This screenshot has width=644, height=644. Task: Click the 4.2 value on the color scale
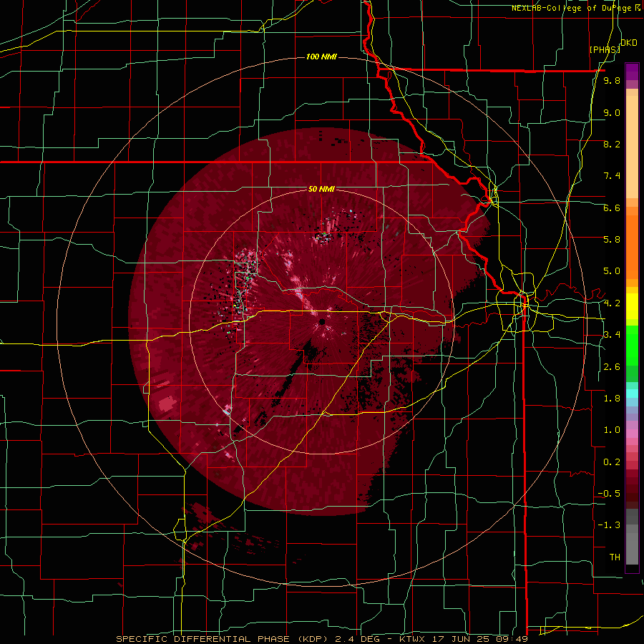[612, 303]
